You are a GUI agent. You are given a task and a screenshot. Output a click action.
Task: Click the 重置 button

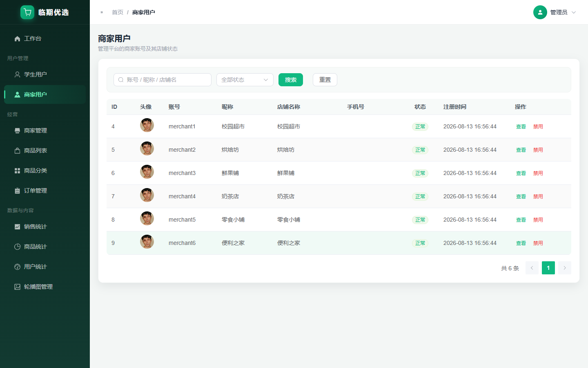(x=325, y=80)
